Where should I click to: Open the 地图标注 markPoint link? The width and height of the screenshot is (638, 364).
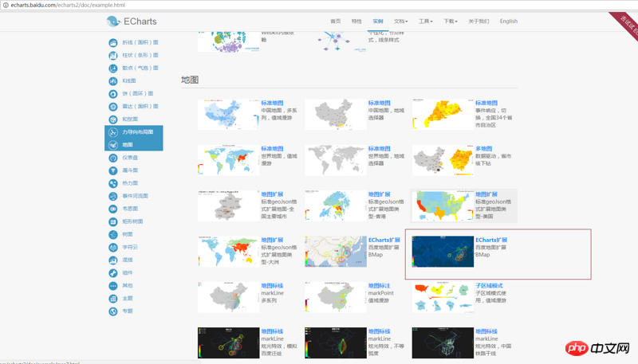pos(380,286)
